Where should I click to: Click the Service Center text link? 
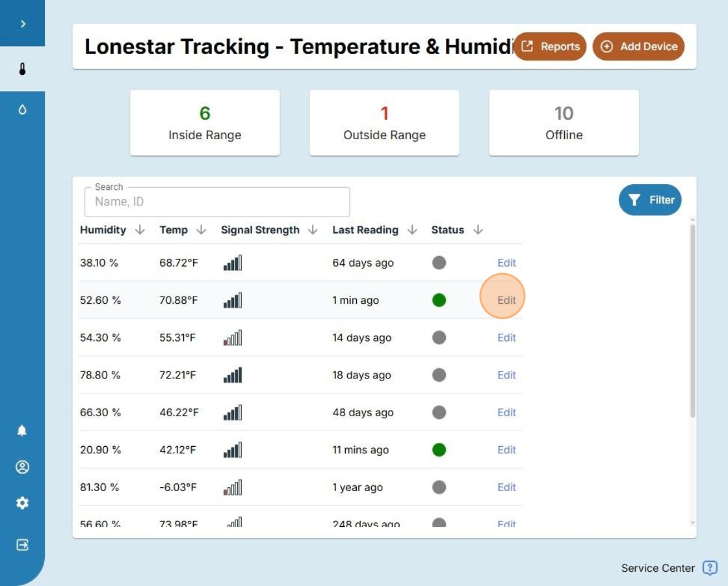pos(658,568)
